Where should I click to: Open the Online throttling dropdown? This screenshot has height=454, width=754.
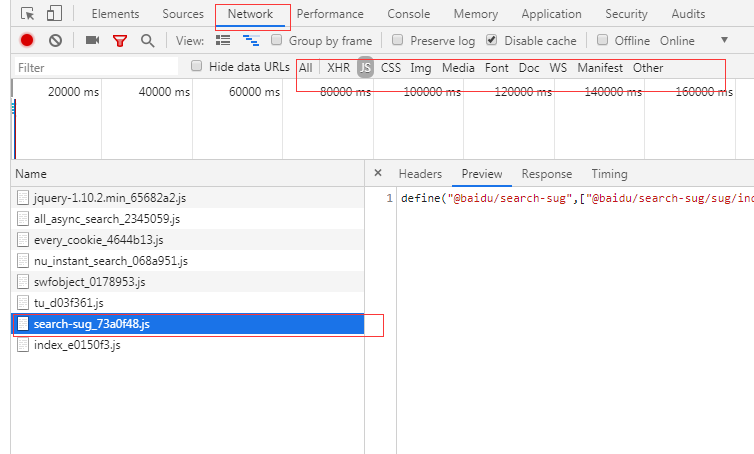724,41
